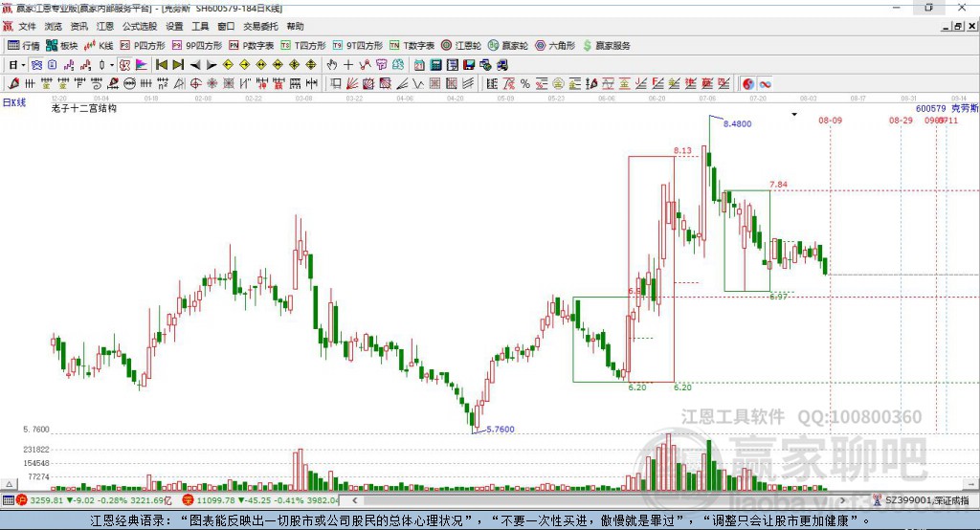Select the red pencil drawing tool
980x530 pixels.
(x=13, y=84)
